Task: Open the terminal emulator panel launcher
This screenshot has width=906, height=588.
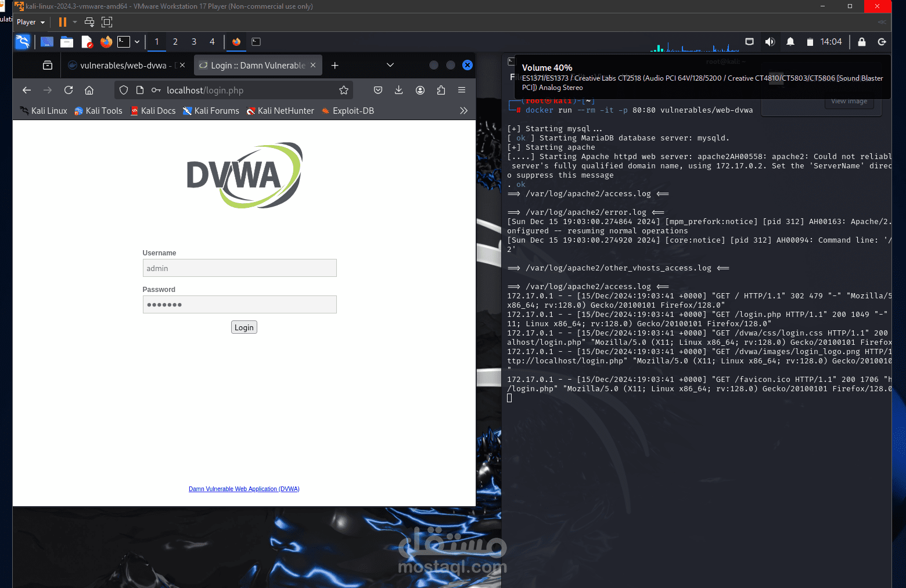Action: tap(124, 42)
